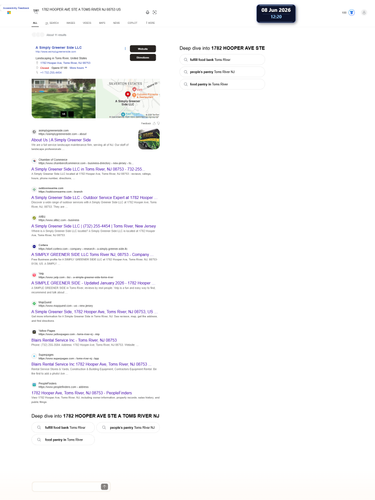Click fulfill food bank Toms River sidebar suggestion
Viewport: 375px width, 500px height.
point(222,60)
